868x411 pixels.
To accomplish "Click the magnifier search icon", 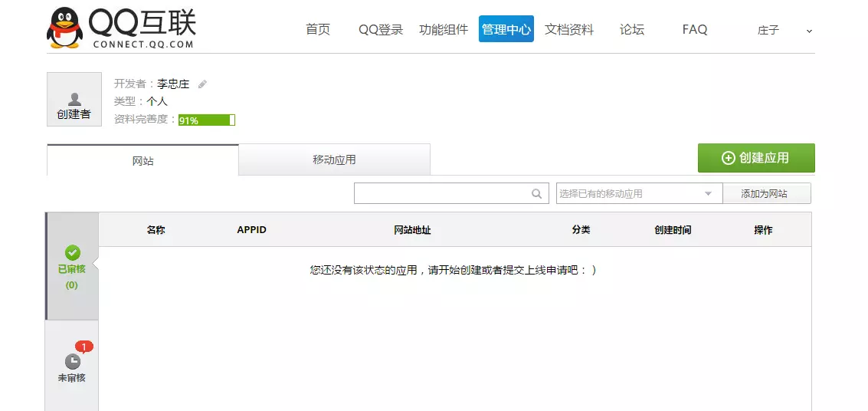I will click(x=536, y=193).
